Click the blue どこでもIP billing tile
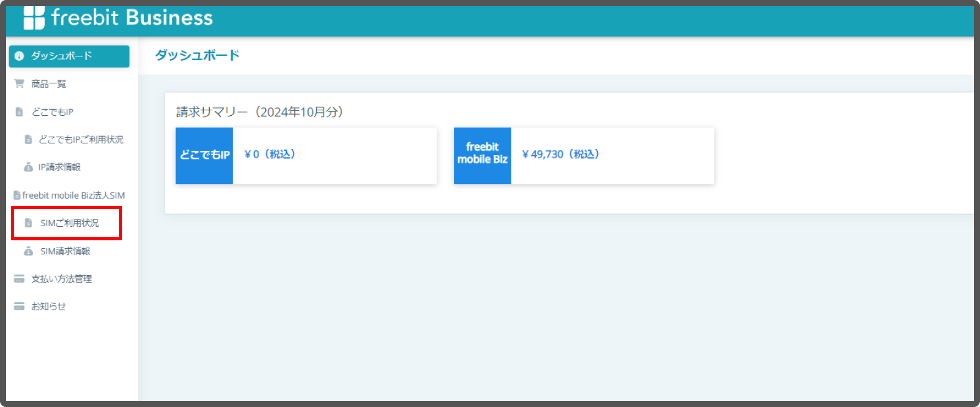Viewport: 980px width, 407px height. [x=204, y=156]
